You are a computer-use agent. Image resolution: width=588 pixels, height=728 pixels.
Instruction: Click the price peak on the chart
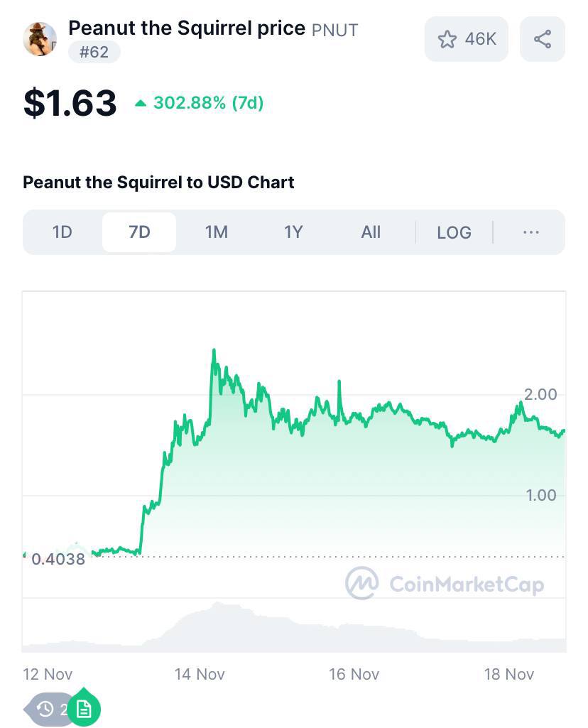click(x=214, y=351)
